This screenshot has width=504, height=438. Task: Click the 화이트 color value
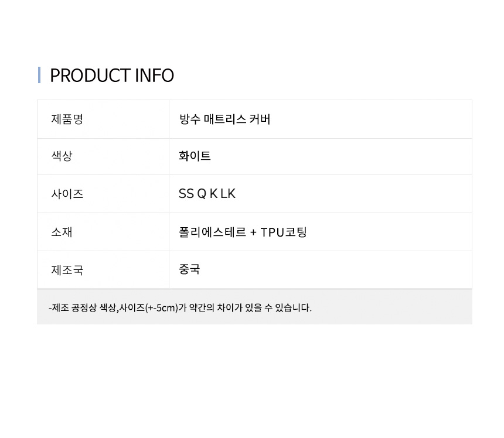coord(195,156)
